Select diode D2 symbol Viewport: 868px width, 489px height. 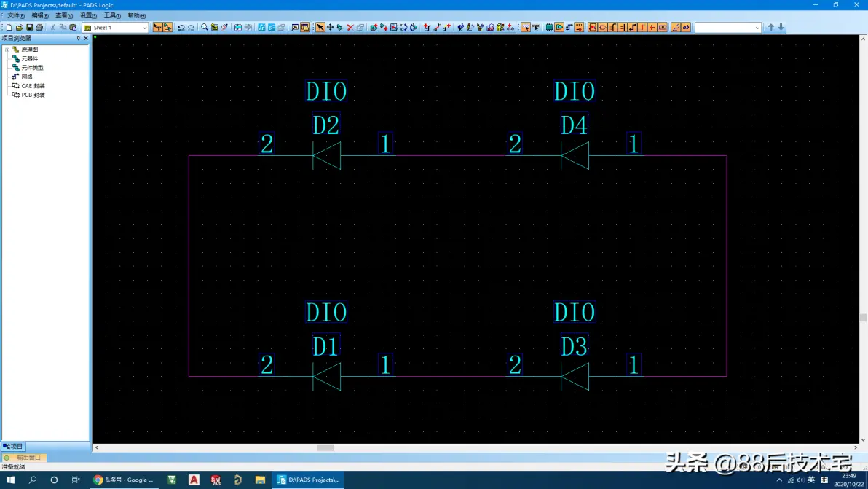tap(327, 156)
